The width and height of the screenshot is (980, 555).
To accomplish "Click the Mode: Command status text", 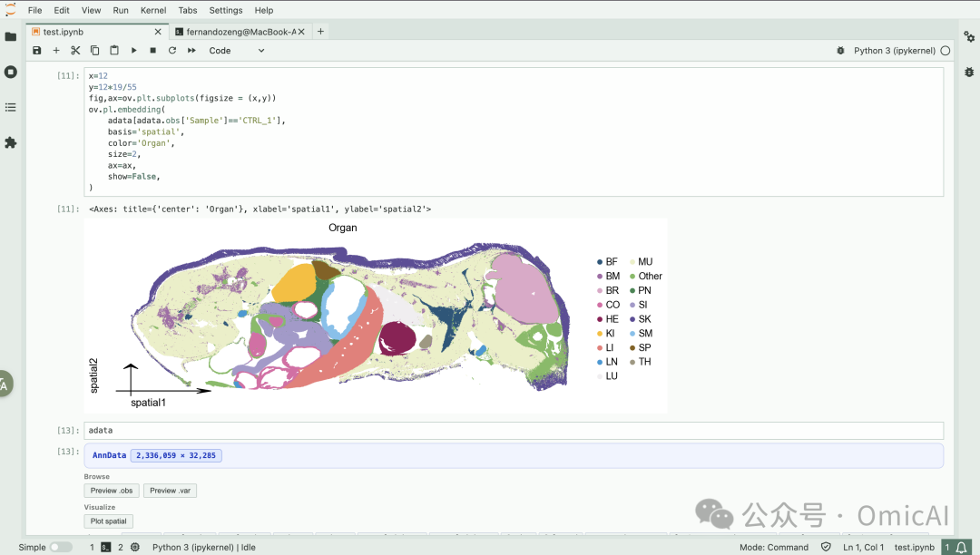I will [x=774, y=548].
